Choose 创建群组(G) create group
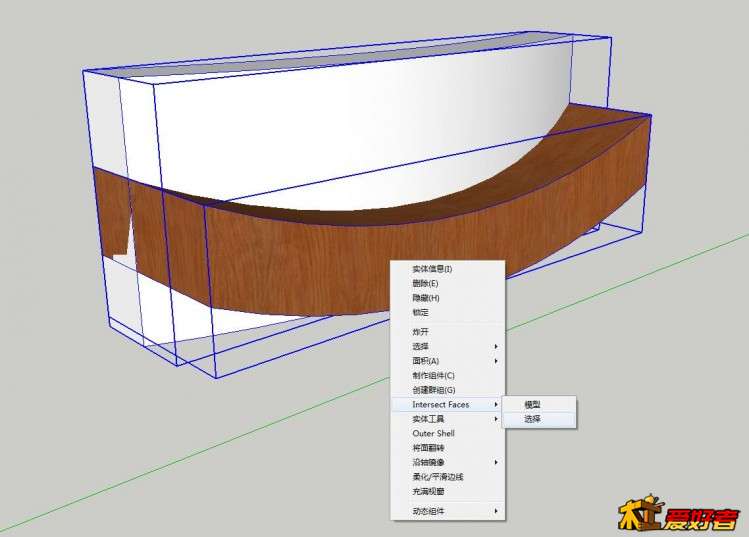749x537 pixels. click(x=448, y=390)
